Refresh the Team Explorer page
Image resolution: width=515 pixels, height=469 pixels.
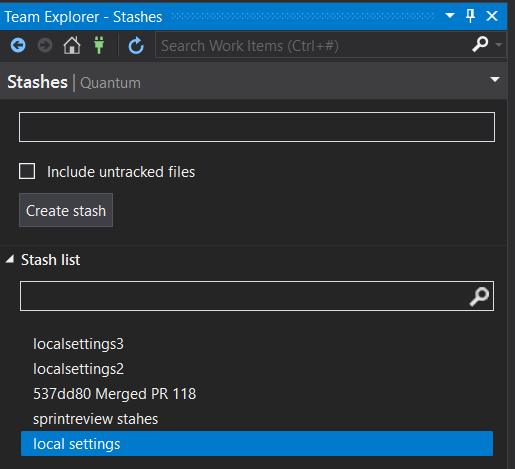pyautogui.click(x=136, y=46)
